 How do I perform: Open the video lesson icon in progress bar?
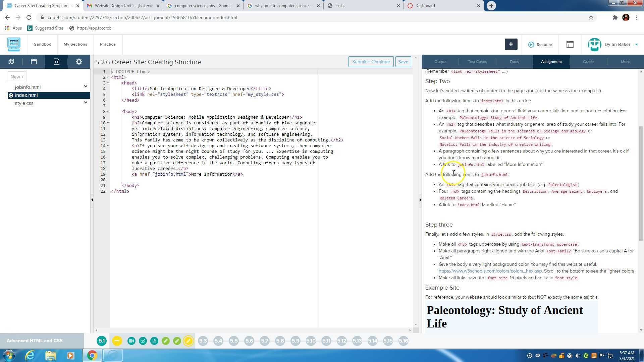click(x=131, y=341)
